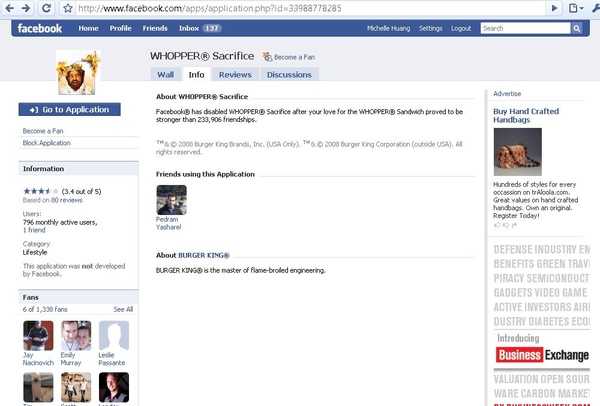Click the Facebook Search input box
600x406 pixels.
(x=525, y=28)
